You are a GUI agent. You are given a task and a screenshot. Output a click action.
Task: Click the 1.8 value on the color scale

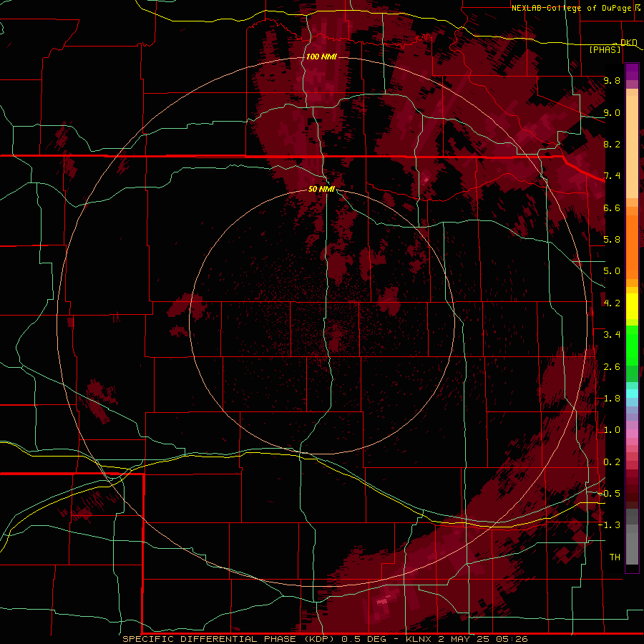click(x=612, y=399)
